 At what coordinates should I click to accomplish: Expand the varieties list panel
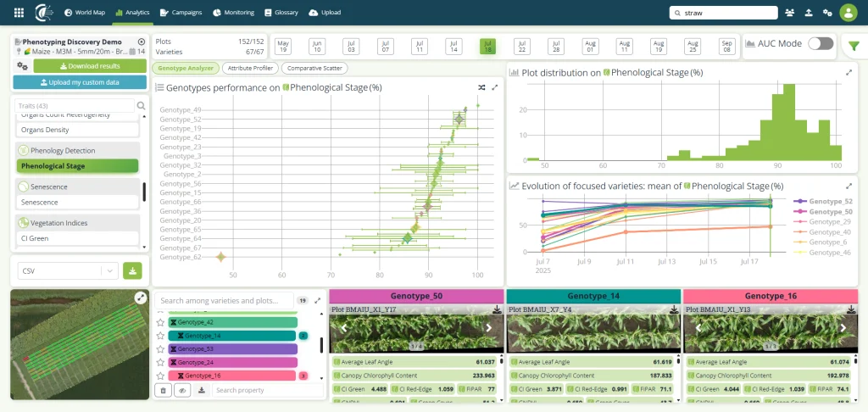pos(317,301)
